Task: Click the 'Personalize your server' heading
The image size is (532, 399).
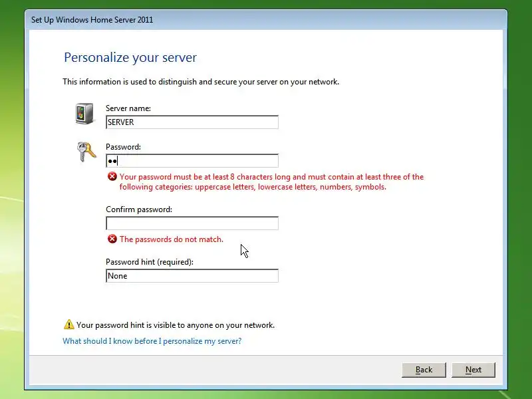Action: click(130, 57)
